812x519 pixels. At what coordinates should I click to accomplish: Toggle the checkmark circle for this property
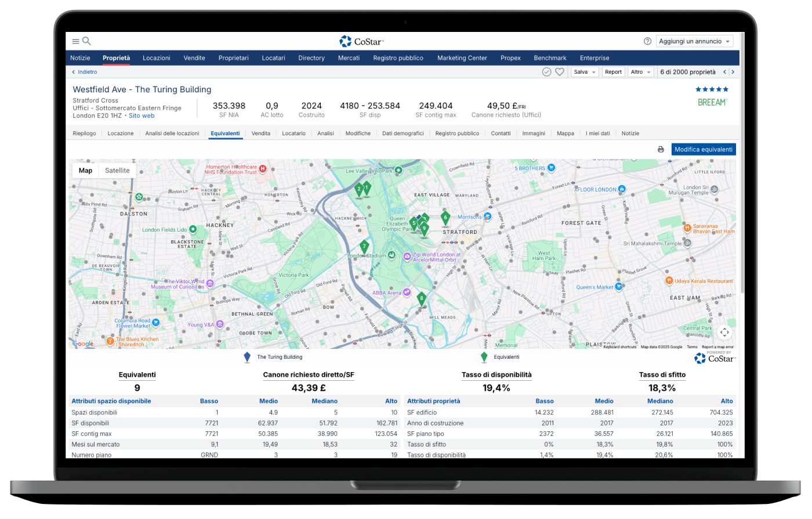(546, 72)
